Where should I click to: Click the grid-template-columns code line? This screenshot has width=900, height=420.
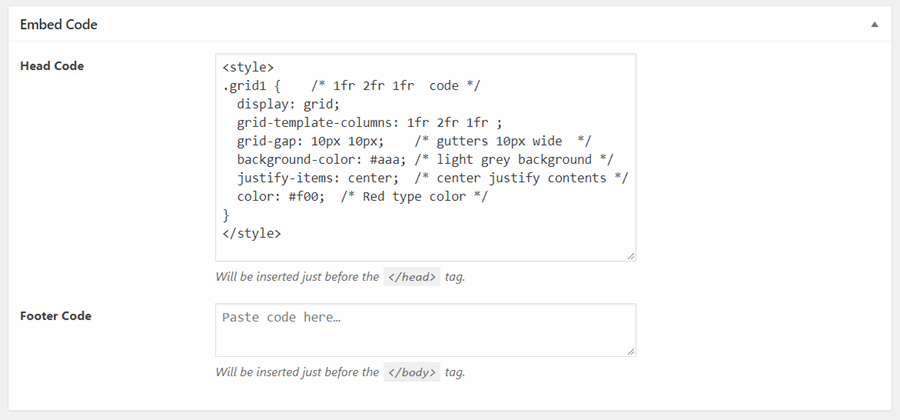(x=370, y=123)
